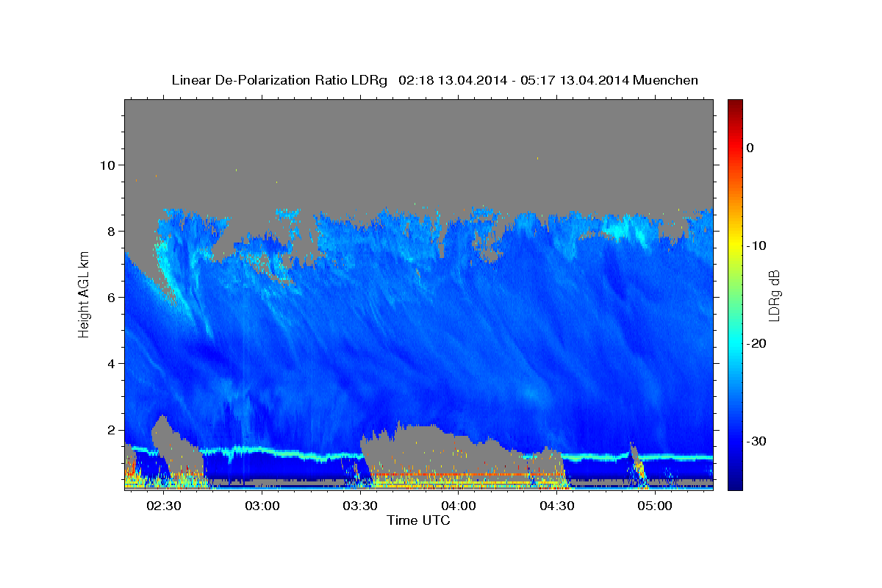The width and height of the screenshot is (882, 588).
Task: Click the 'Height AGL km' axis label
Action: coord(84,294)
